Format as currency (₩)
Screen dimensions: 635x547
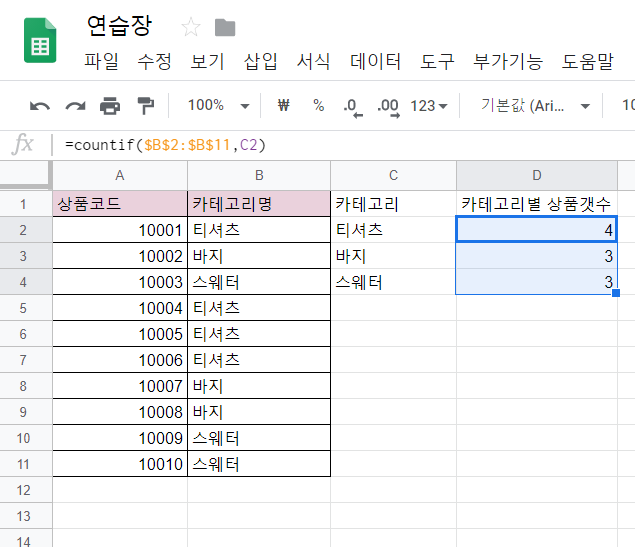pyautogui.click(x=283, y=106)
